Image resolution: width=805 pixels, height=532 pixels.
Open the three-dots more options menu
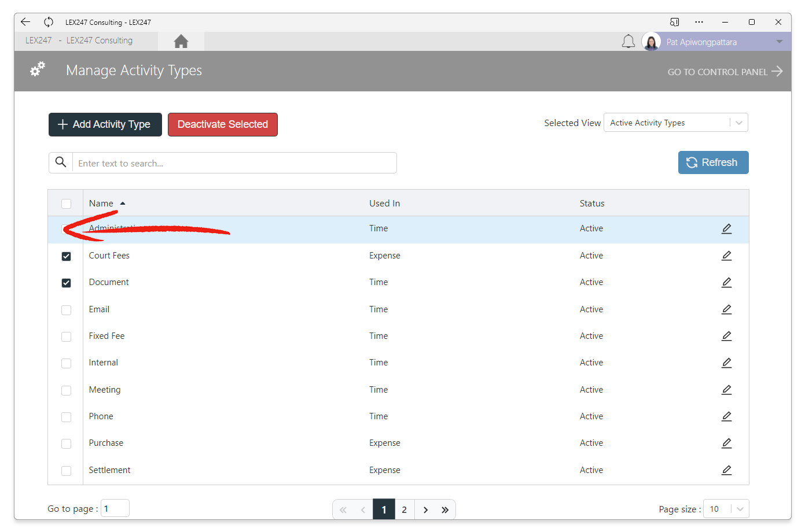699,22
